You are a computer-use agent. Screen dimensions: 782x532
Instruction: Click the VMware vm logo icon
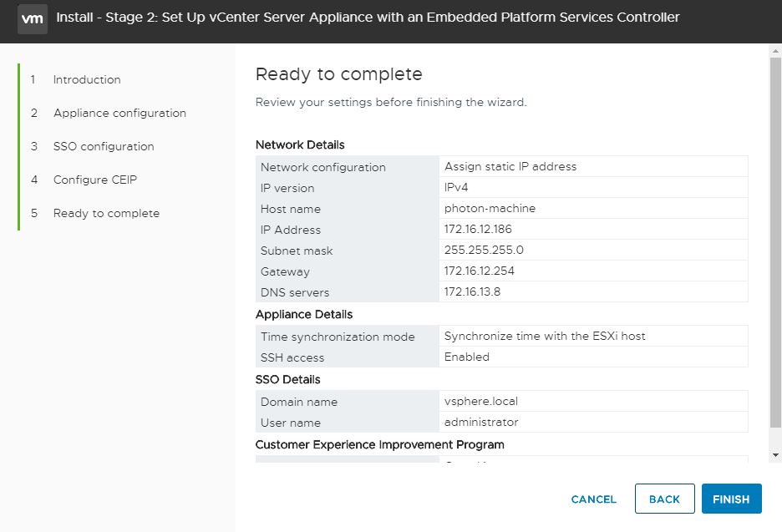pos(33,18)
